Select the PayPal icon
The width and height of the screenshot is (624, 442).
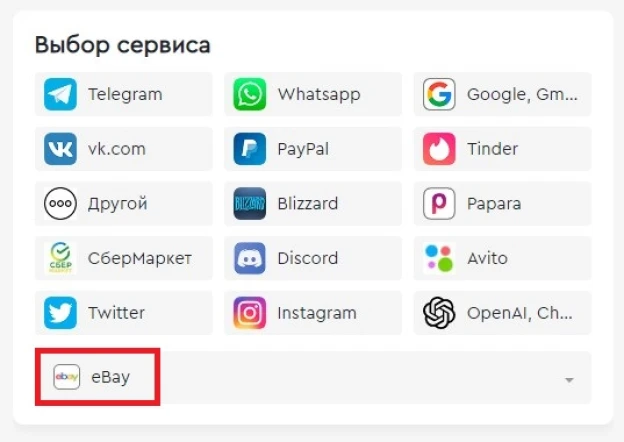point(250,149)
